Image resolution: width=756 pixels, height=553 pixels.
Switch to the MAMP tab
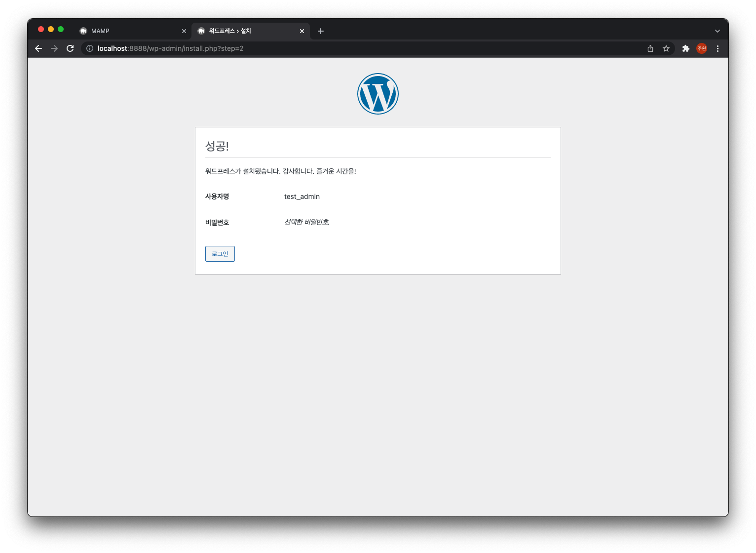[132, 31]
